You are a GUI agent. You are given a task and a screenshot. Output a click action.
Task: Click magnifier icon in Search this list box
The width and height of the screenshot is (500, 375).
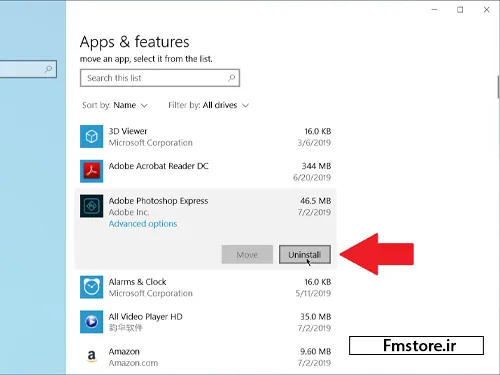[232, 78]
